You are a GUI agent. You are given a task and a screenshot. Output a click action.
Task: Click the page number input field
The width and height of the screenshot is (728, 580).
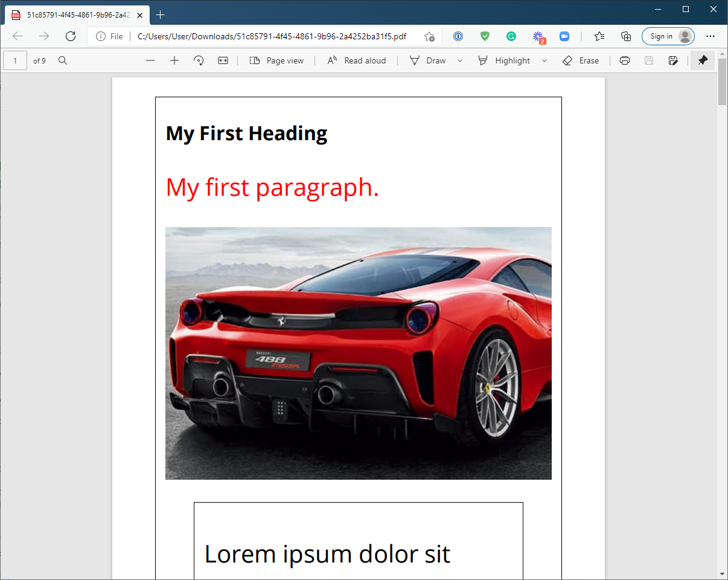click(15, 60)
